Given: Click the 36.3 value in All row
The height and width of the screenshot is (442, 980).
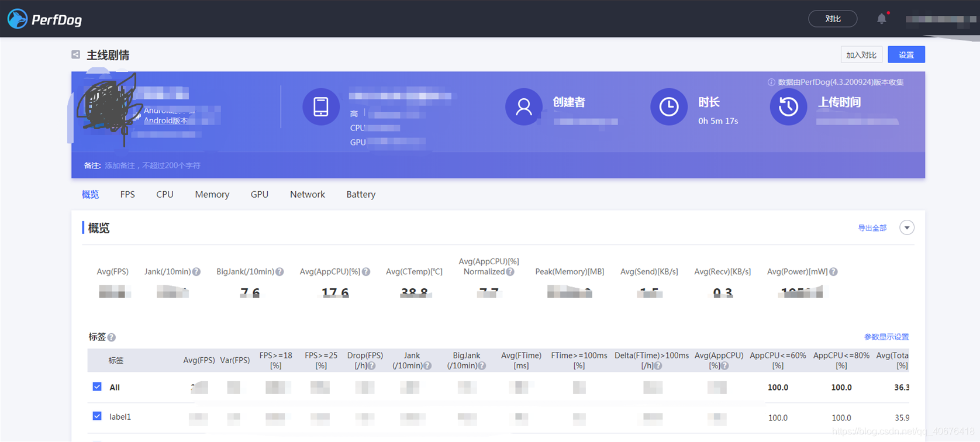Looking at the screenshot, I should tap(902, 388).
